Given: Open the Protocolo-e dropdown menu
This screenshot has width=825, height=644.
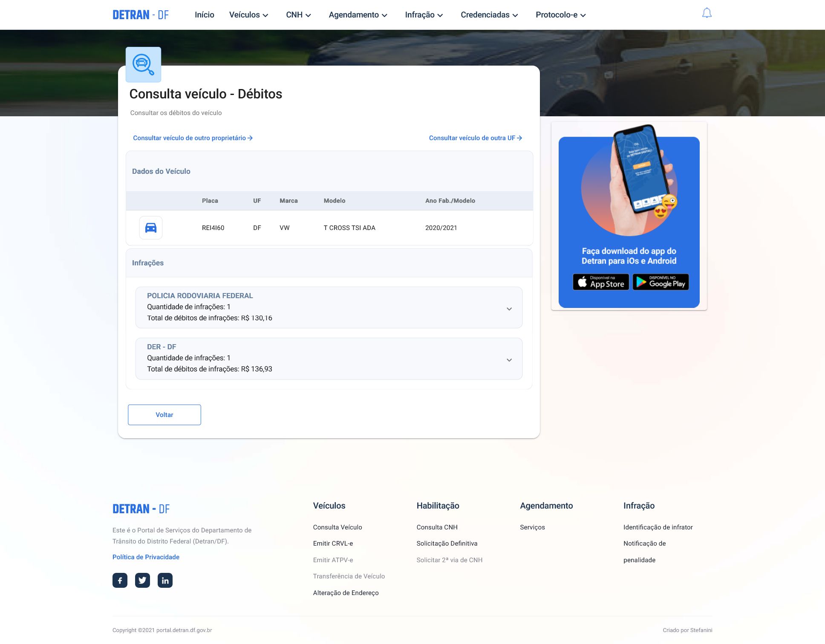Looking at the screenshot, I should (560, 15).
